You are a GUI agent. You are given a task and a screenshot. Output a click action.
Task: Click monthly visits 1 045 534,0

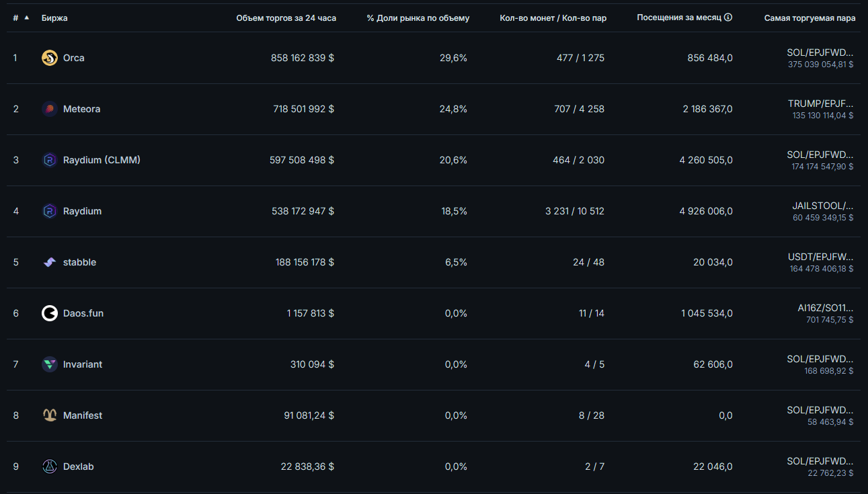[x=707, y=313]
